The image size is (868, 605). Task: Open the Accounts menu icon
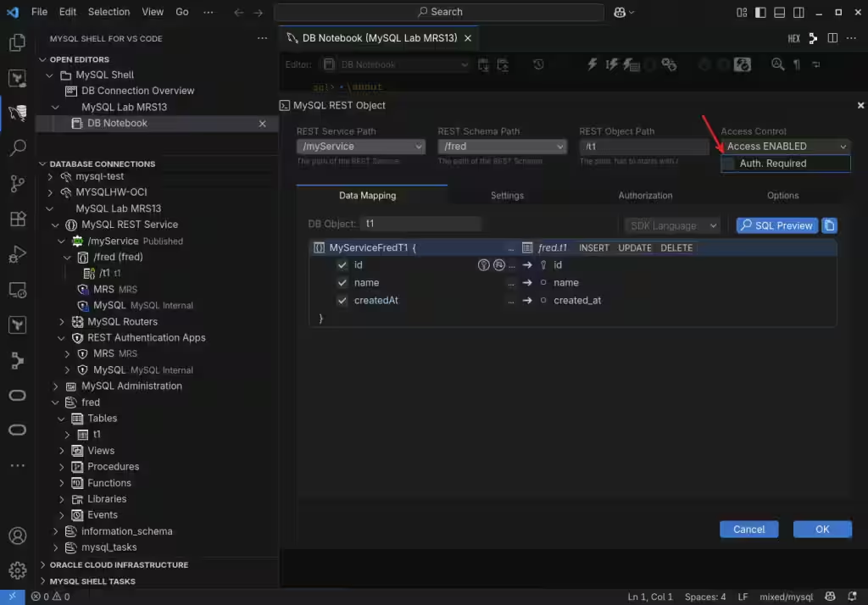tap(17, 536)
